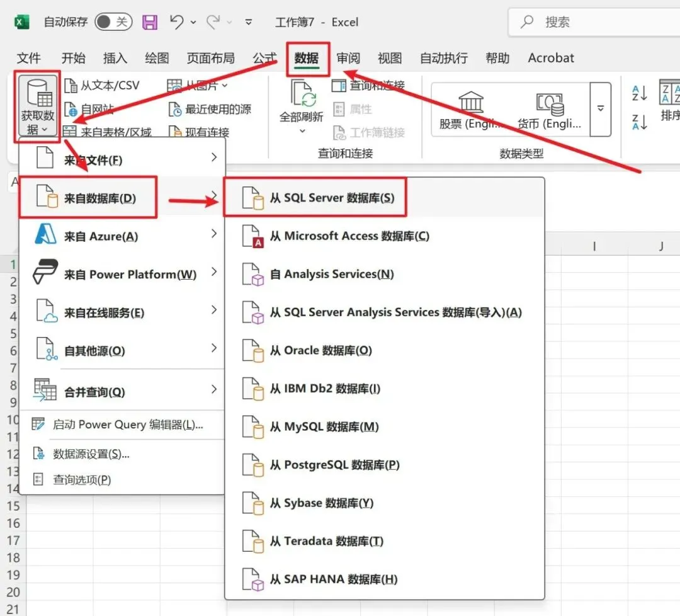Open 数据源设置(S) settings

tap(122, 453)
